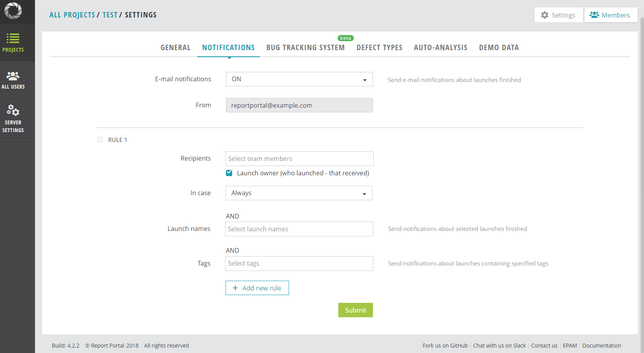Toggle the RULE 1 checkbox
644x353 pixels.
point(100,140)
